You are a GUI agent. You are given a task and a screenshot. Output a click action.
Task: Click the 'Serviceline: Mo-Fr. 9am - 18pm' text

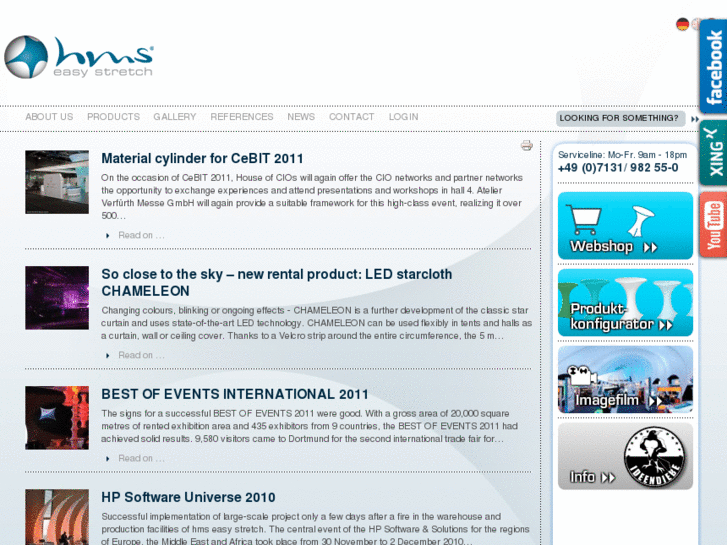tap(622, 155)
